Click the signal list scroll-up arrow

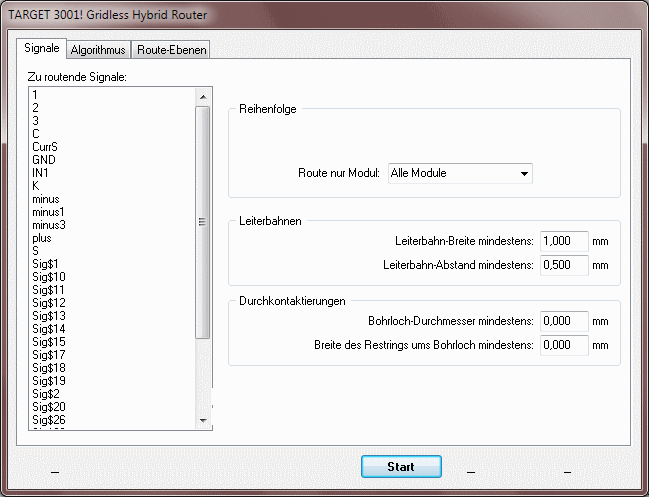203,97
